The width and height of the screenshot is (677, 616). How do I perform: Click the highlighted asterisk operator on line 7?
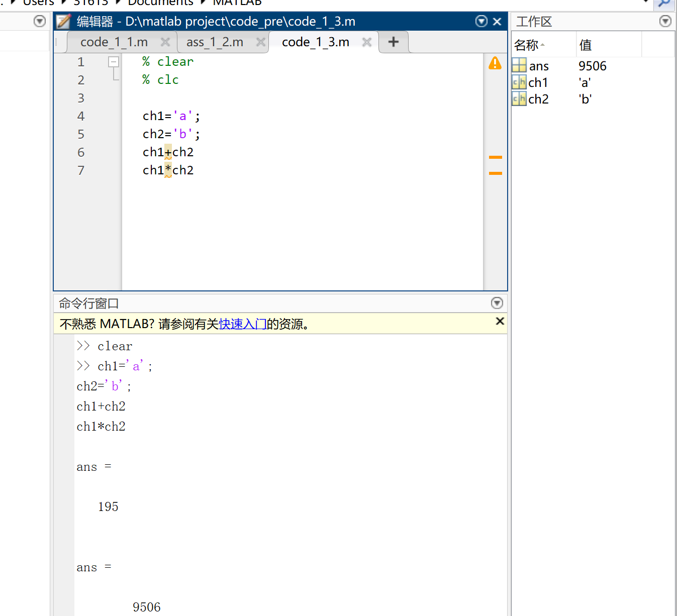coord(168,170)
